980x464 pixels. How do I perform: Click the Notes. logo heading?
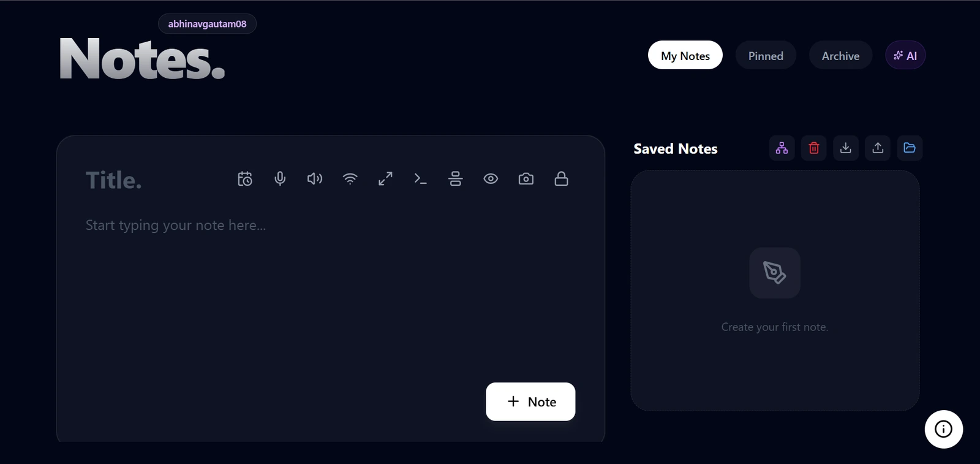point(142,59)
